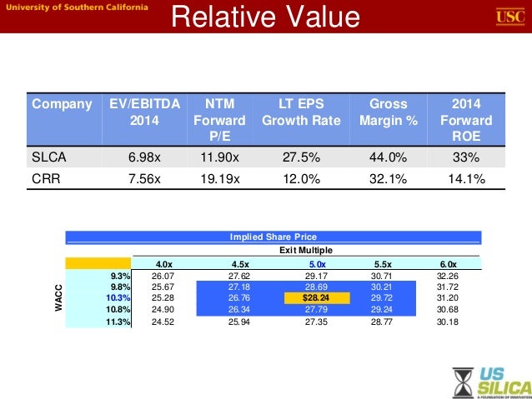
Task: Click the 'Relative Value' slide title
Action: click(265, 17)
